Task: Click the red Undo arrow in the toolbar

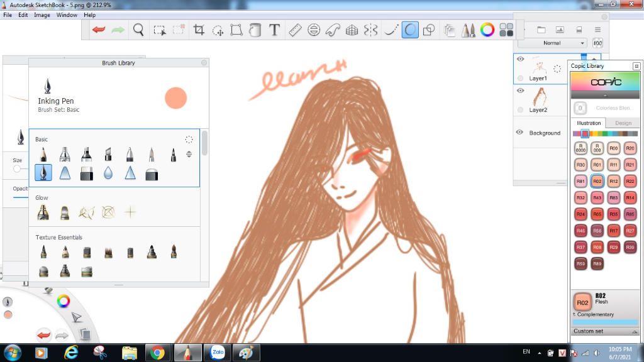Action: click(x=99, y=30)
